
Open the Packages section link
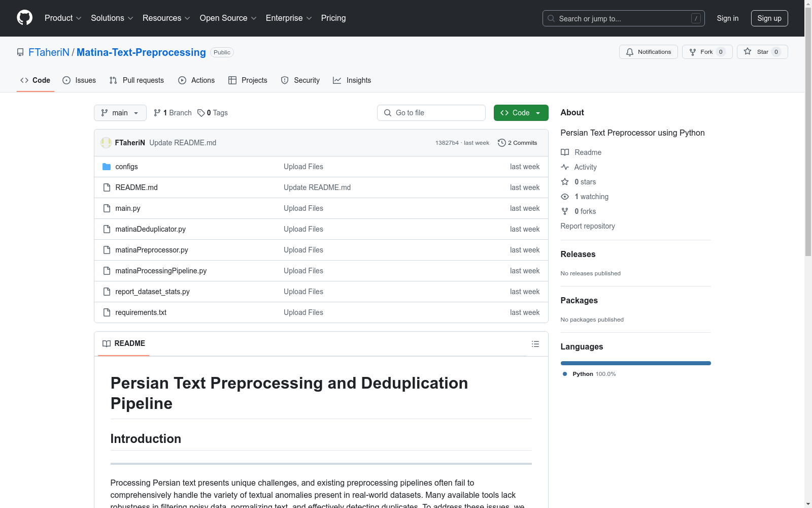coord(579,300)
